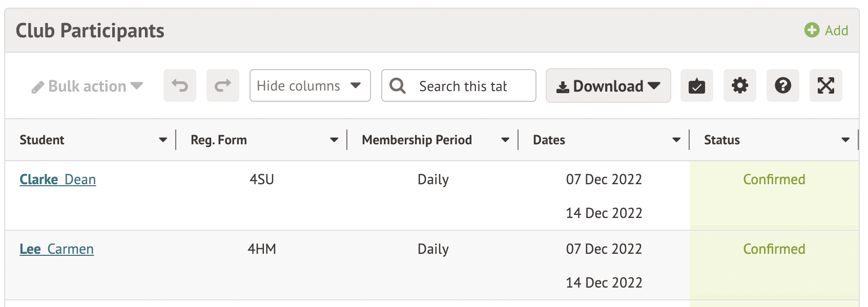Click the redo arrow icon
The width and height of the screenshot is (868, 307).
[223, 85]
